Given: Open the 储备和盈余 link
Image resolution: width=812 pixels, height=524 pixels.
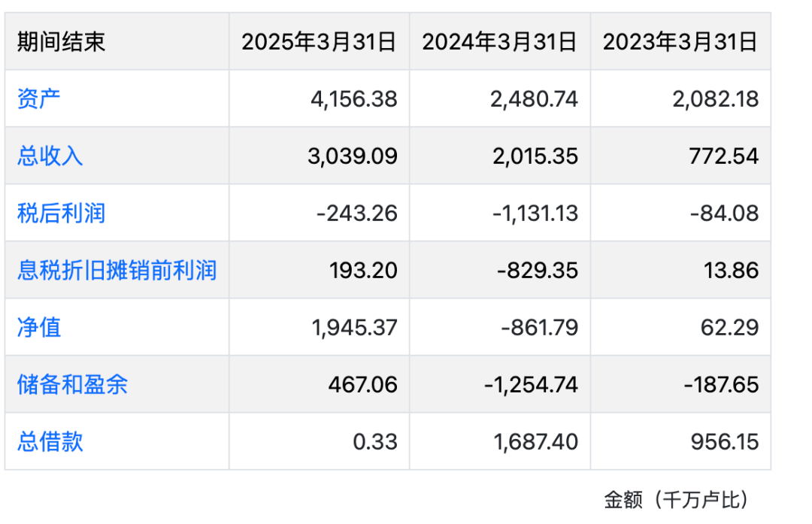Looking at the screenshot, I should pyautogui.click(x=72, y=384).
